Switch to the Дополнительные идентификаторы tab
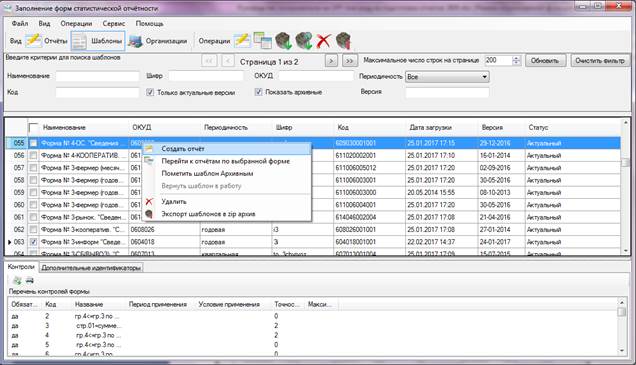This screenshot has width=636, height=365. click(x=91, y=268)
